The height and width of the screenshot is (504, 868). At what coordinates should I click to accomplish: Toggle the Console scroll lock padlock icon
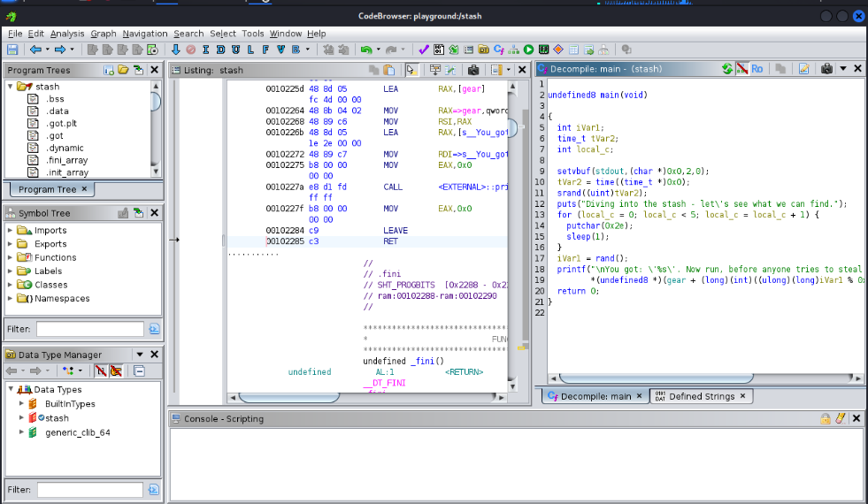(826, 419)
